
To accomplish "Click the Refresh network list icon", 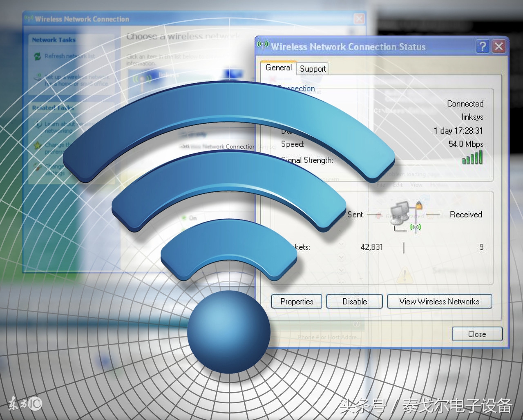I will tap(38, 56).
